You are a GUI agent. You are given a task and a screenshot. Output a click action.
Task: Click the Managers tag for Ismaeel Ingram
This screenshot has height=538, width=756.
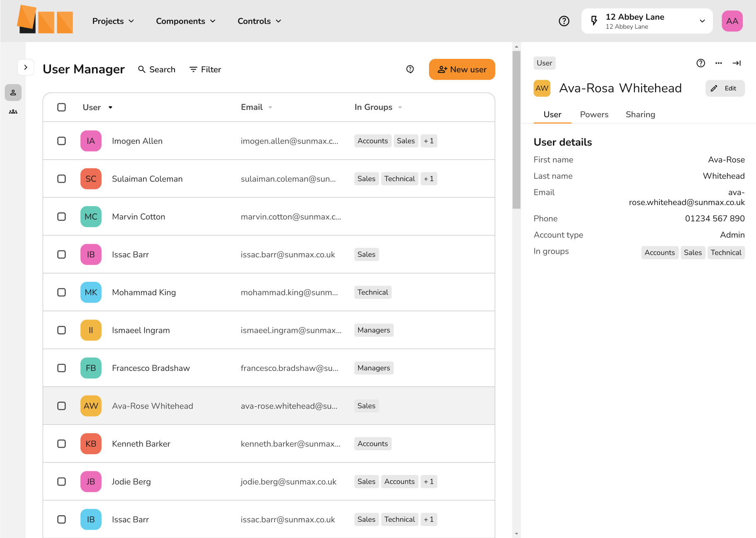pyautogui.click(x=373, y=330)
